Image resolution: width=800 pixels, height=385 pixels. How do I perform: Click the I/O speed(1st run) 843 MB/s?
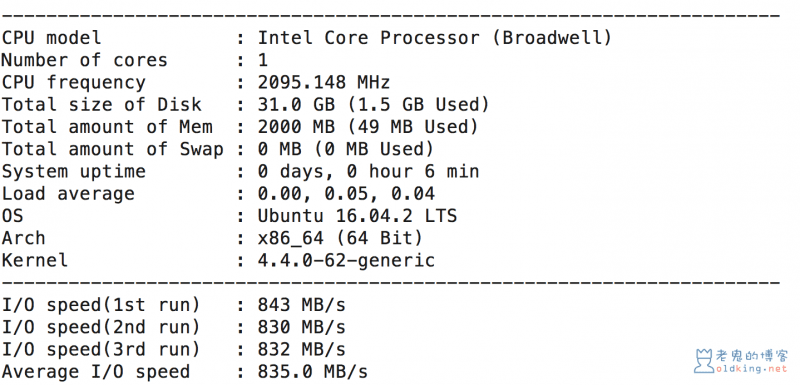point(301,305)
